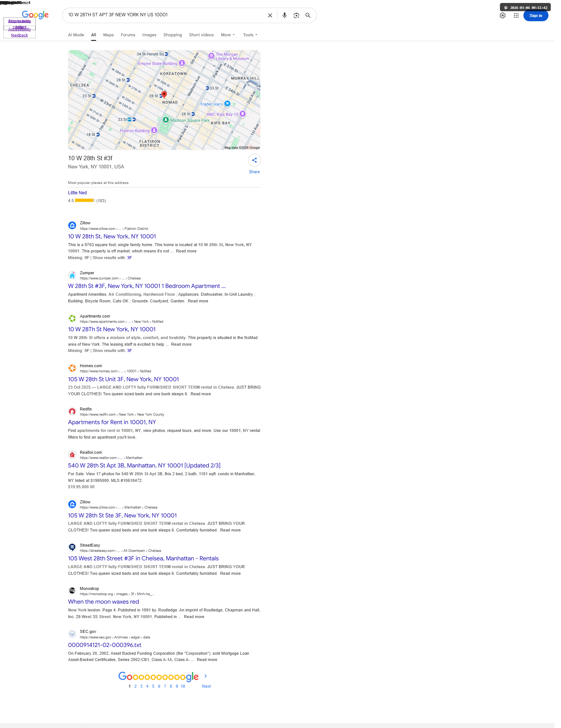Go to results page 5
Image resolution: width=561 pixels, height=728 pixels.
(153, 686)
